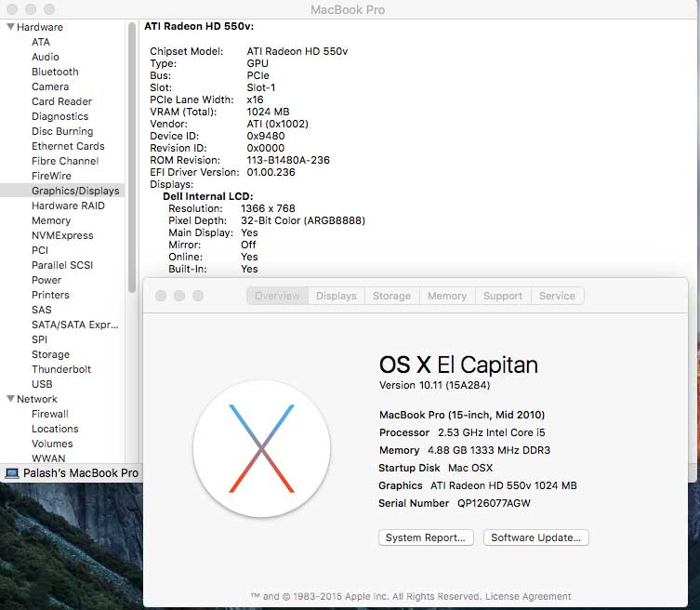
Task: Select Printers in the sidebar
Action: pos(50,295)
